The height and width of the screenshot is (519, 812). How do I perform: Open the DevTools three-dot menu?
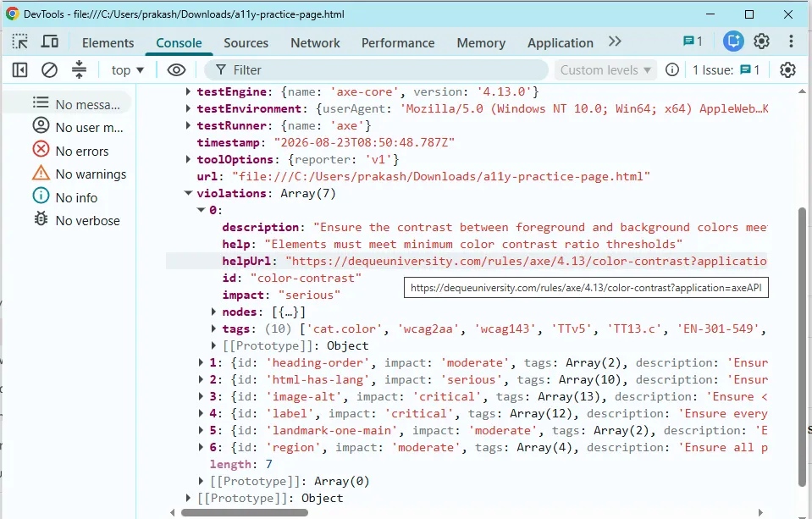coord(791,41)
